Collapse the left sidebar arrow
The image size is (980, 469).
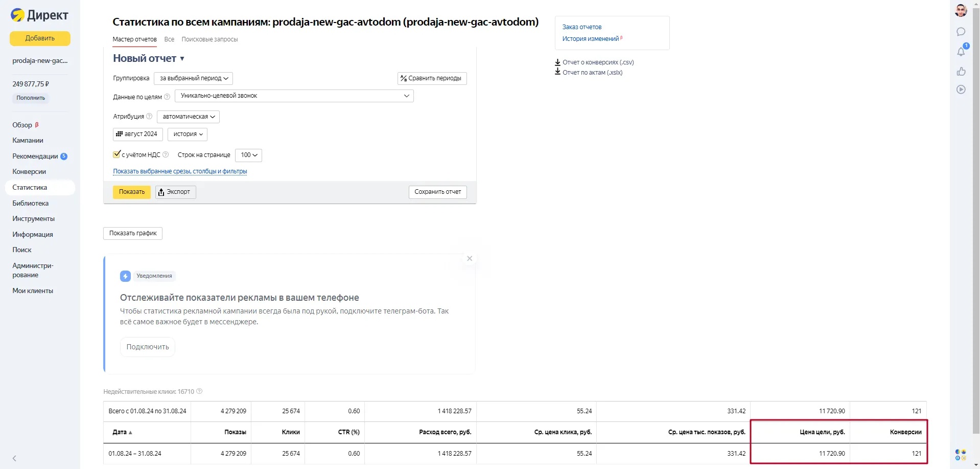click(14, 458)
